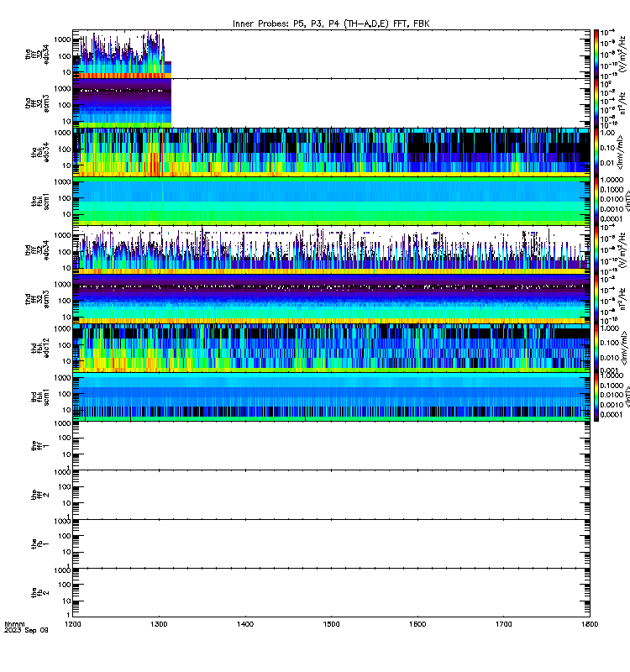
Task: Click the '1.0000' color scale value of tha fbk scm1
Action: coord(612,180)
